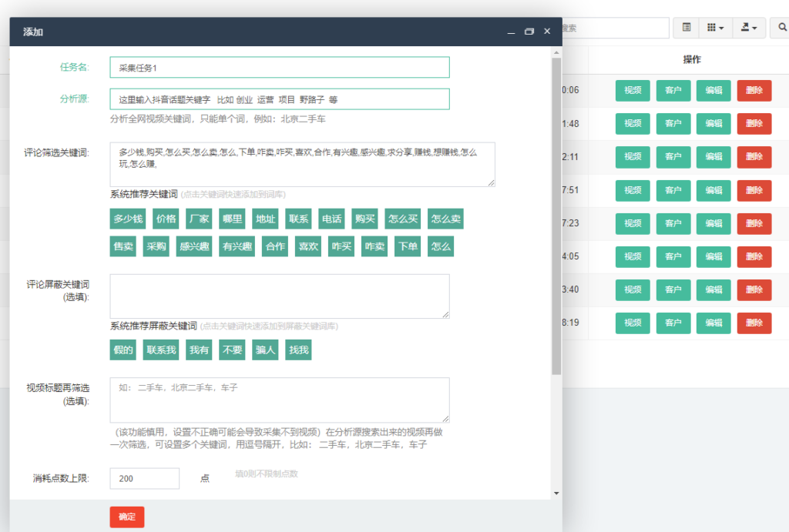Close the 添加 dialog

[547, 32]
